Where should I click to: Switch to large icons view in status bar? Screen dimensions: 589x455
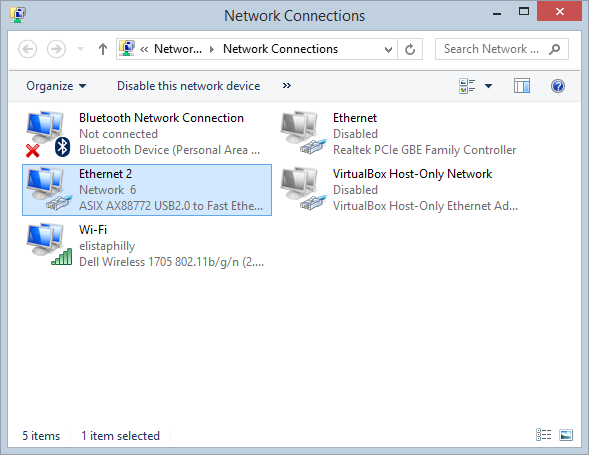(x=566, y=435)
